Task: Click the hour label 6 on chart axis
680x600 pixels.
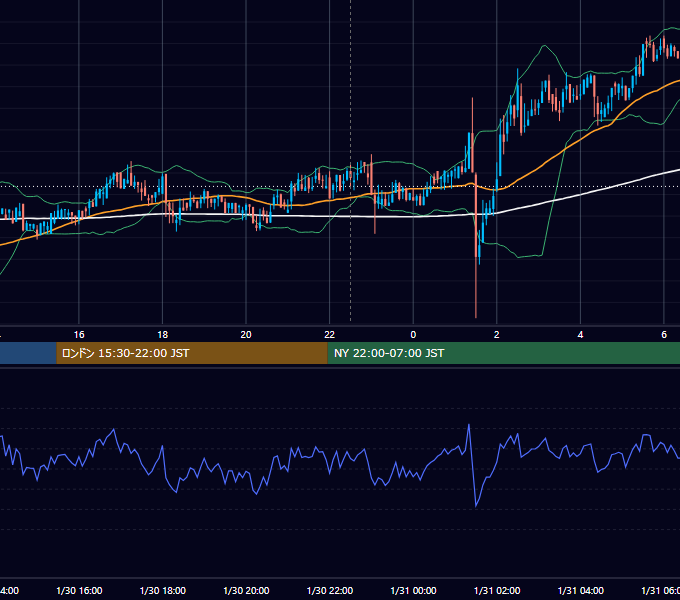Action: click(664, 335)
